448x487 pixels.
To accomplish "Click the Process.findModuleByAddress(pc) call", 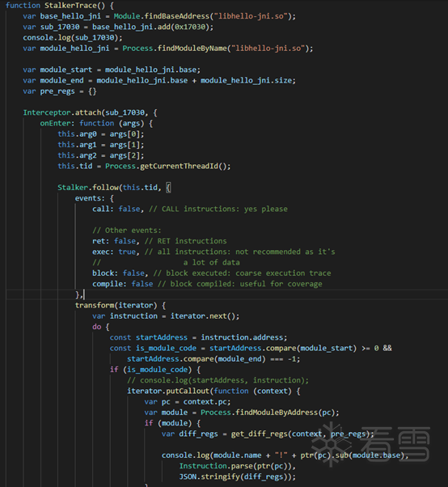I will click(268, 413).
